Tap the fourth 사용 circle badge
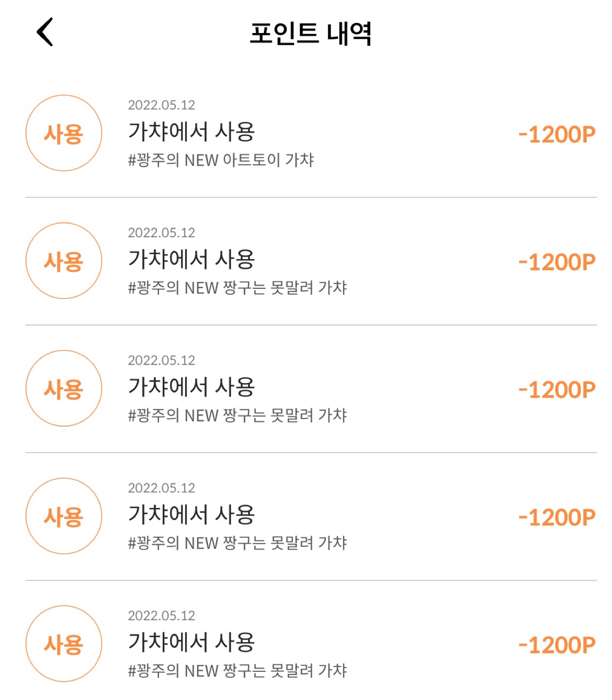The image size is (612, 700). tap(64, 516)
